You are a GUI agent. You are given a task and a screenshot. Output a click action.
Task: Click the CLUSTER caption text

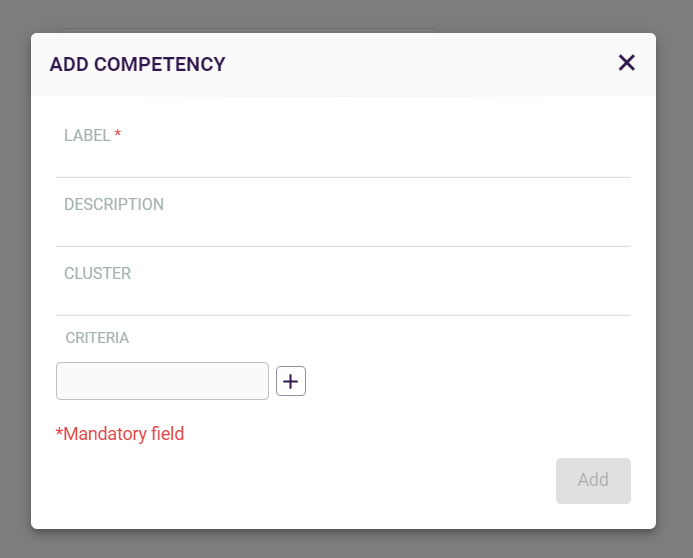97,273
